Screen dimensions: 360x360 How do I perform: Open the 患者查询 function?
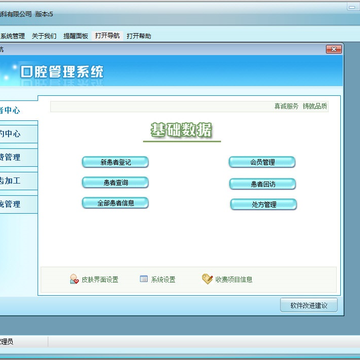115,183
